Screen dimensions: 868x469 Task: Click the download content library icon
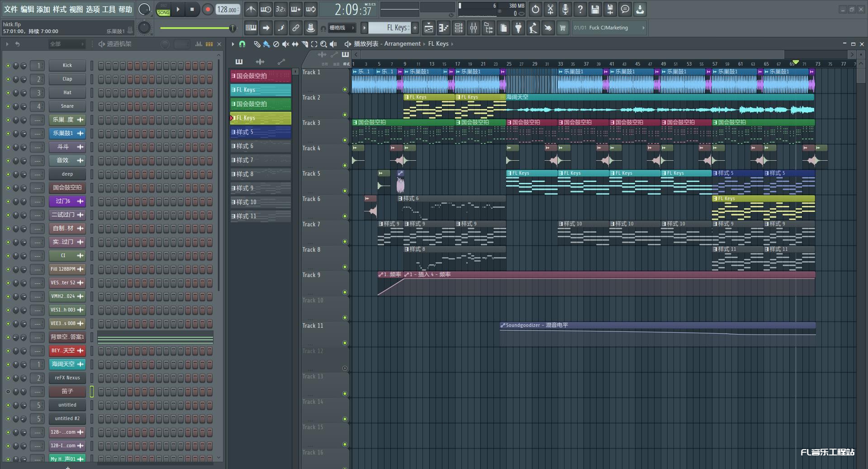(x=640, y=9)
